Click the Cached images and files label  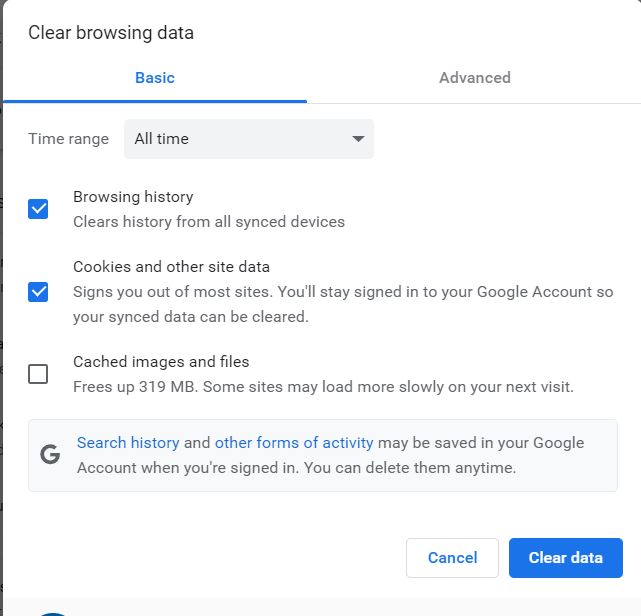161,362
